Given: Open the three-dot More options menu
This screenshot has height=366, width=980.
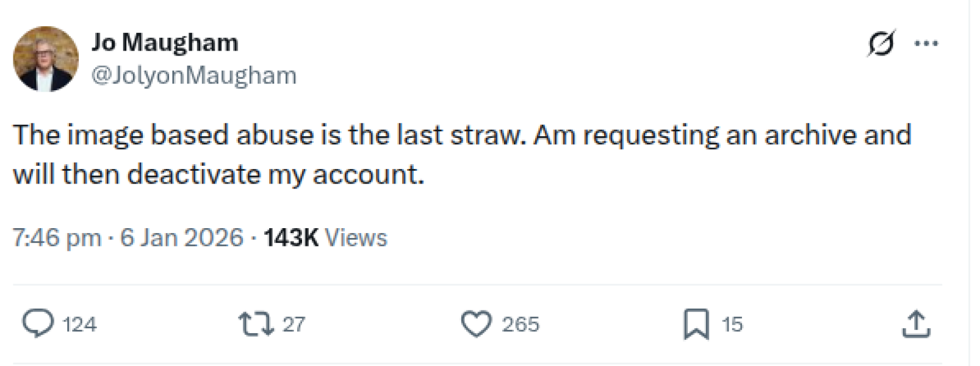Looking at the screenshot, I should [x=926, y=43].
